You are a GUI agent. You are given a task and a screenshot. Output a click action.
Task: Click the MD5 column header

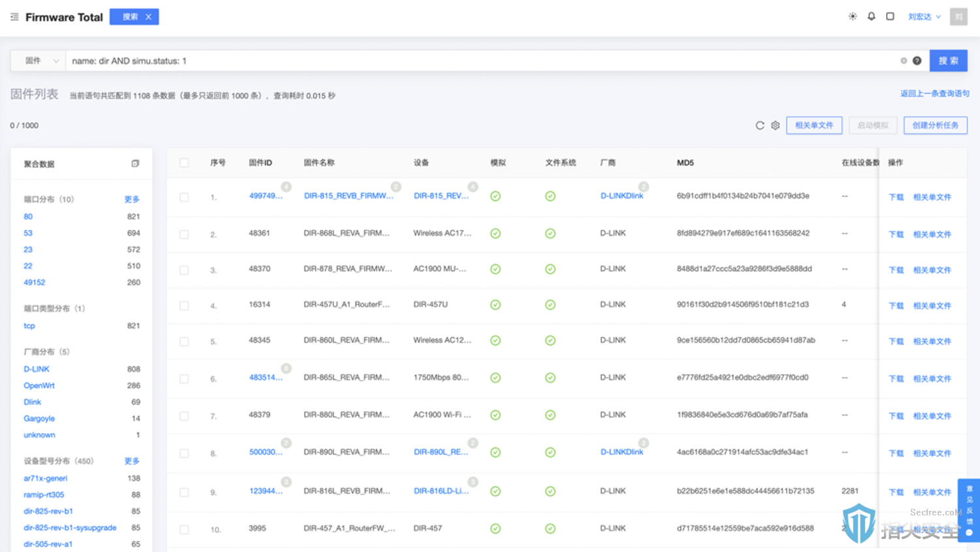(x=685, y=163)
